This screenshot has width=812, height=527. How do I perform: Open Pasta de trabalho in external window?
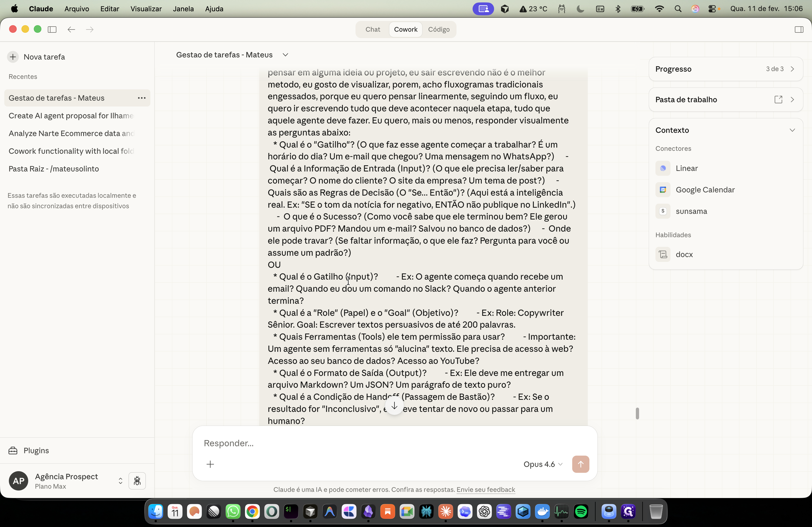click(x=778, y=100)
